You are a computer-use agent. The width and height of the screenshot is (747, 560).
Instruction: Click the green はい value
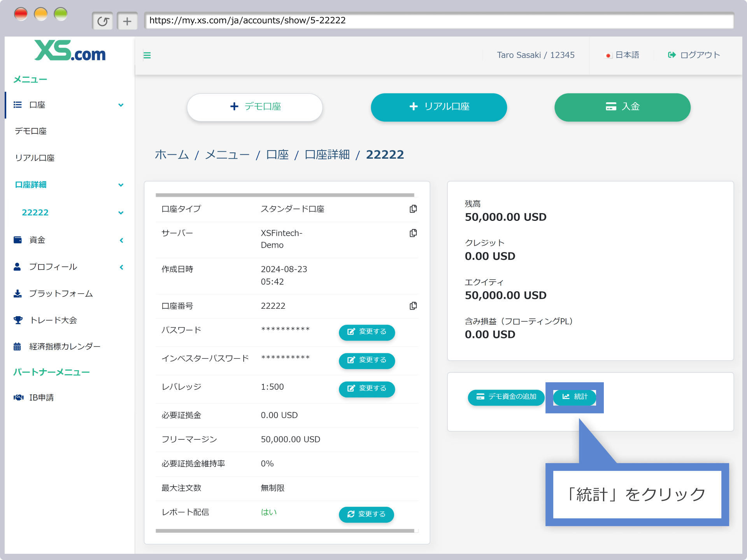[268, 512]
